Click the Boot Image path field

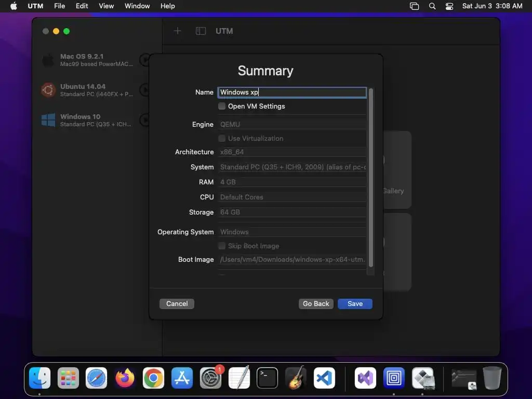[x=292, y=260]
